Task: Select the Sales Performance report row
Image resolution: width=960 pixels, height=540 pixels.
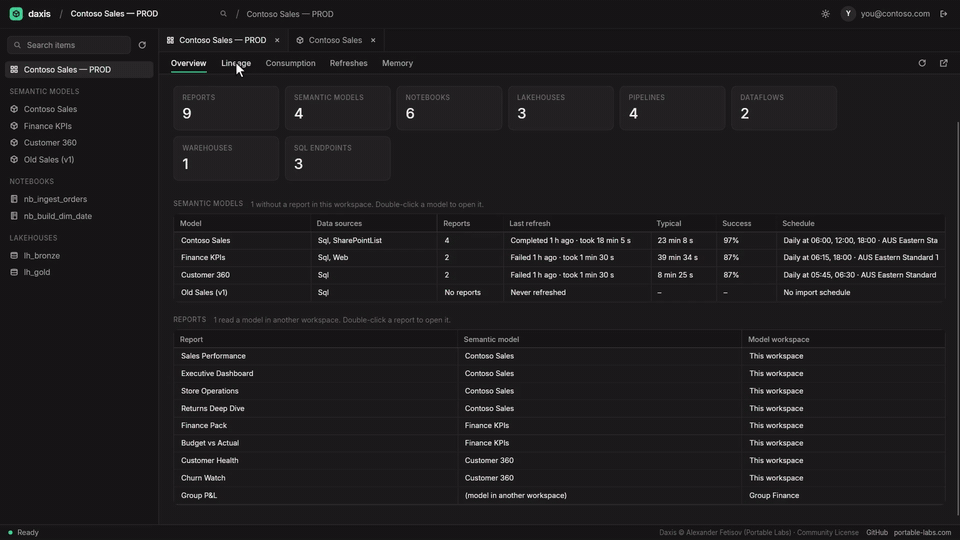Action: pyautogui.click(x=560, y=356)
